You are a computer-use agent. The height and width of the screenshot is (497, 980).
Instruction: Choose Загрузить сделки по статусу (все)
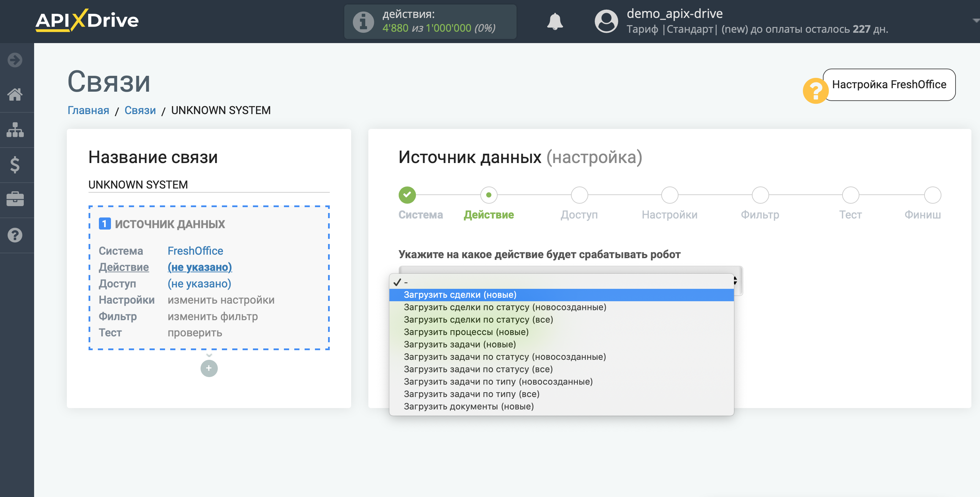point(561,319)
